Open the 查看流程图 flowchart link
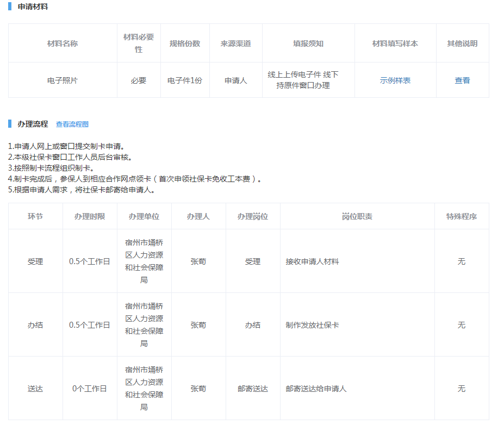The height and width of the screenshot is (431, 504). (72, 124)
